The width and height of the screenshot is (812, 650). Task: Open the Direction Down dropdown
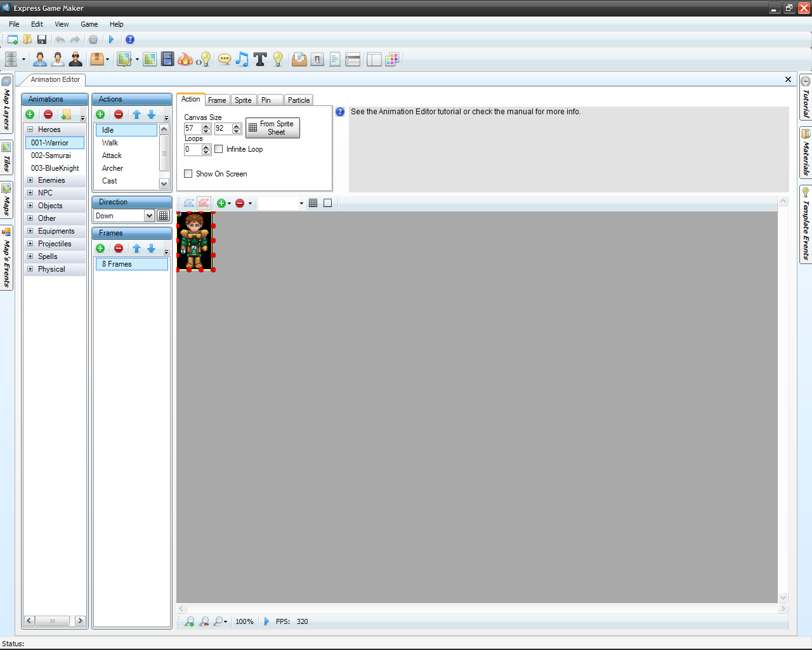149,216
